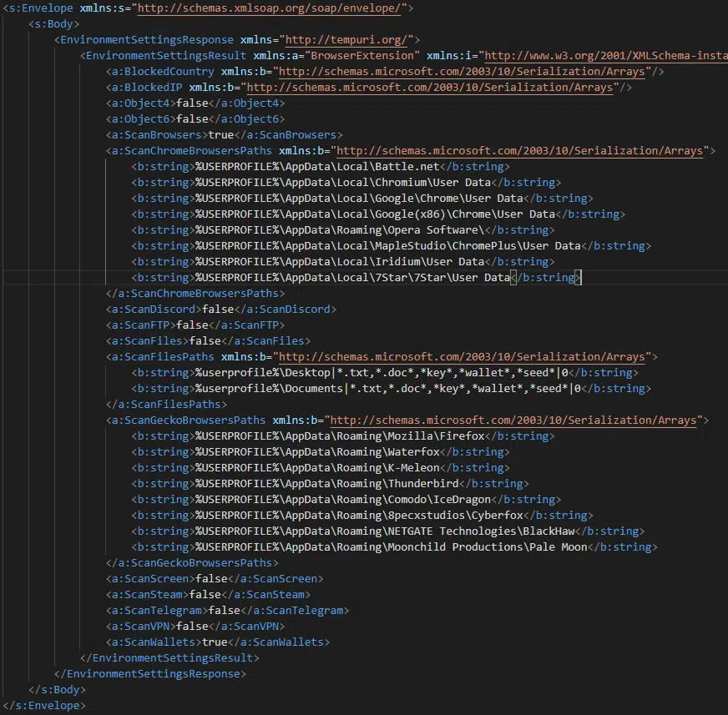Select the "true" value of a:ScanWallets
728x715 pixels.
click(215, 642)
